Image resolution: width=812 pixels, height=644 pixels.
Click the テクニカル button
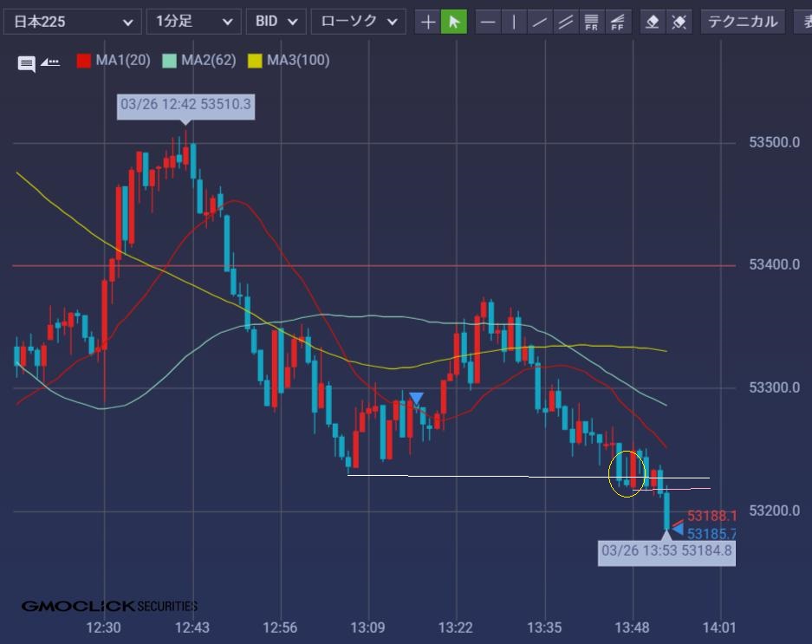click(743, 22)
